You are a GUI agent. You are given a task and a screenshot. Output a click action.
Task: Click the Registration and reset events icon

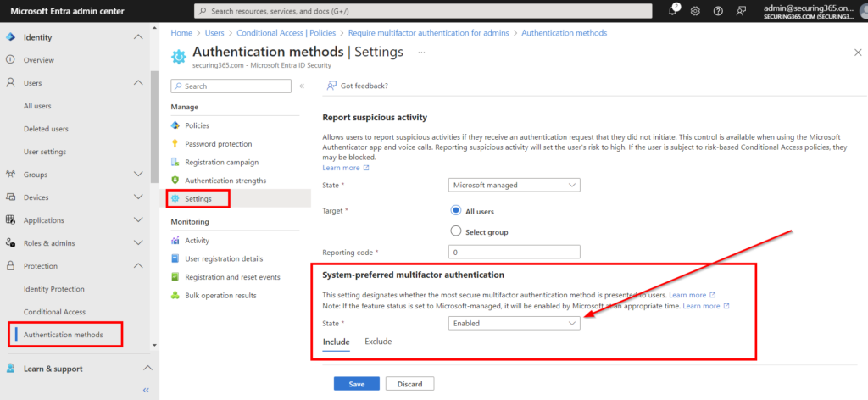coord(175,276)
